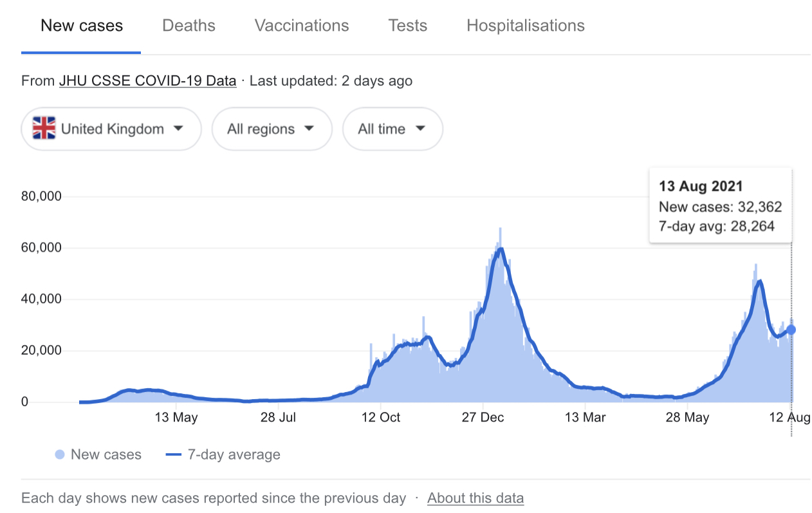Open the Vaccinations tab

click(302, 26)
